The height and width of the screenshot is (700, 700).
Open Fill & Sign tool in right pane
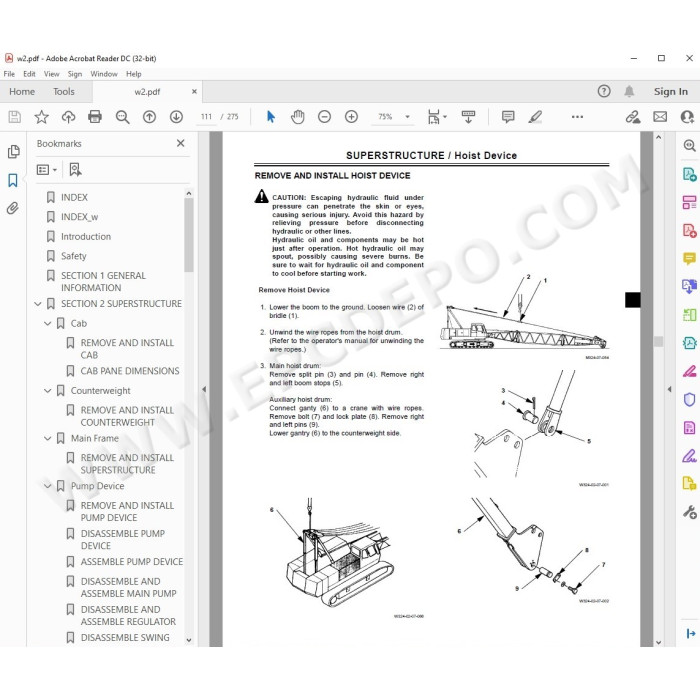click(689, 456)
